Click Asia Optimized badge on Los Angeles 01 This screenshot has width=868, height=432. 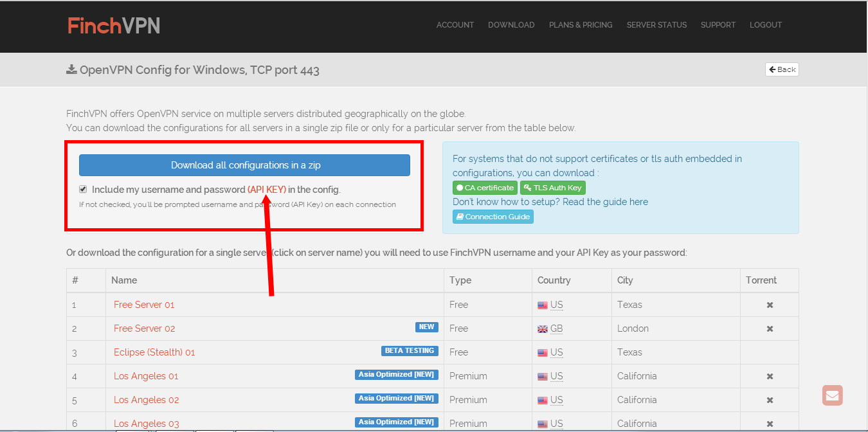(x=397, y=375)
